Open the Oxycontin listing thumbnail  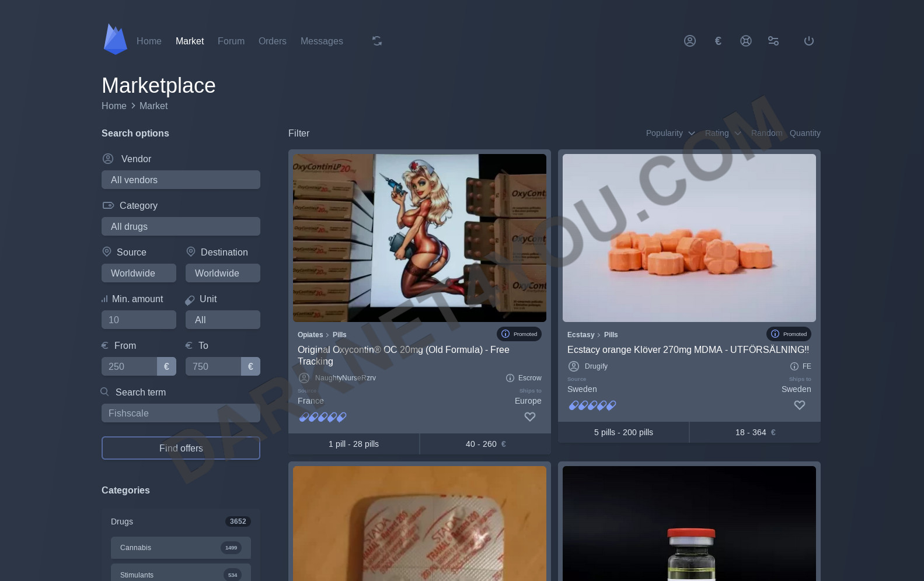(420, 238)
